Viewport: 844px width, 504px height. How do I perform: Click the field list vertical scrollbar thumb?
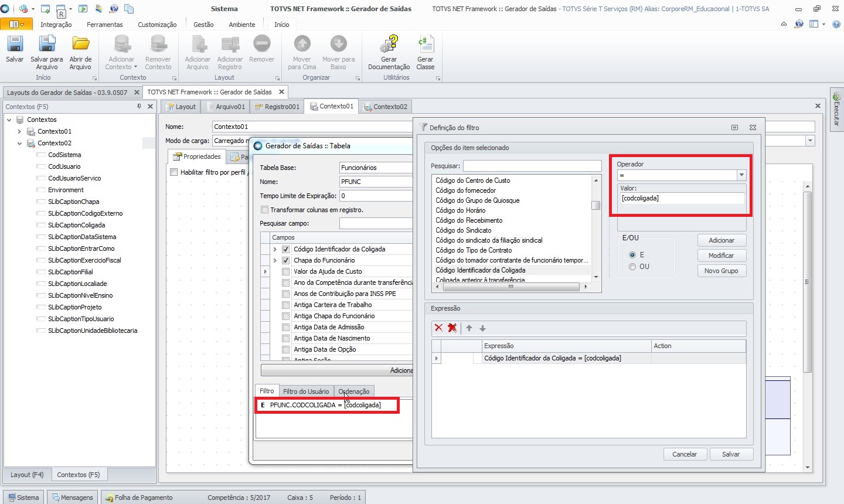coord(596,205)
